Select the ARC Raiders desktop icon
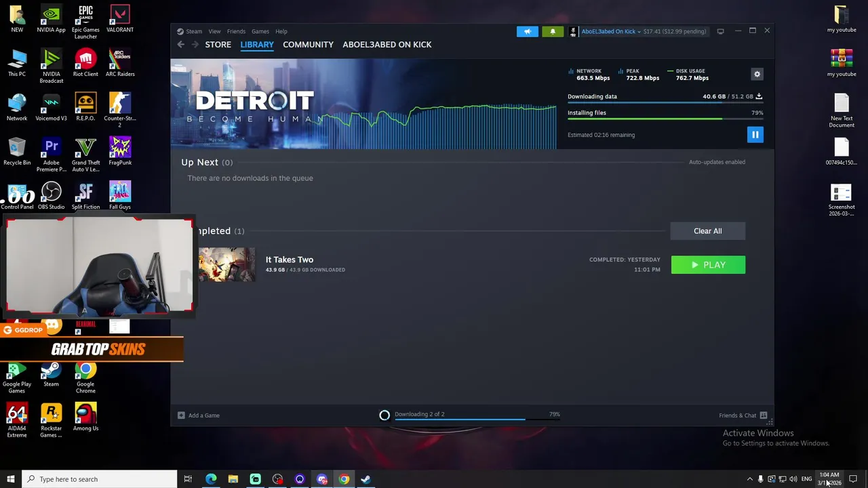The width and height of the screenshot is (868, 488). (x=120, y=64)
